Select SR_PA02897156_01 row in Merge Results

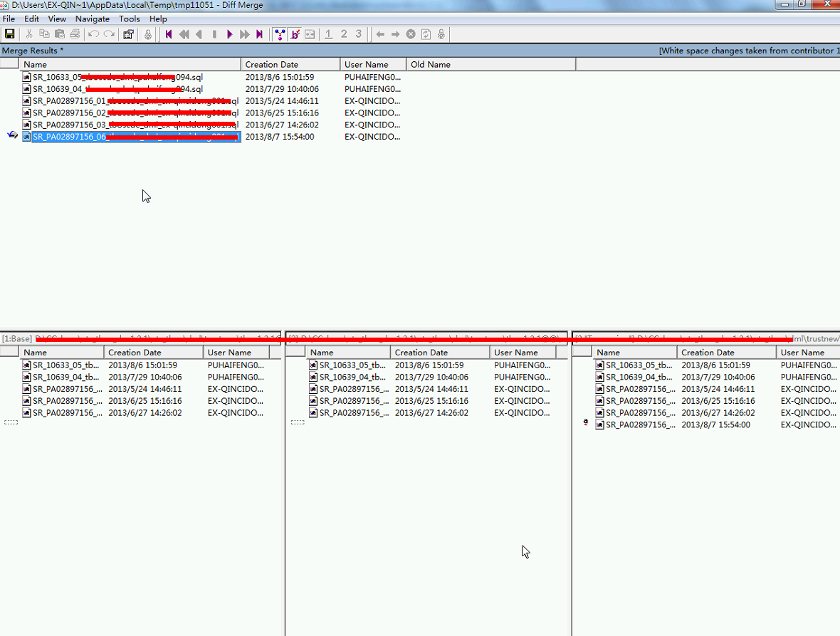(x=131, y=100)
